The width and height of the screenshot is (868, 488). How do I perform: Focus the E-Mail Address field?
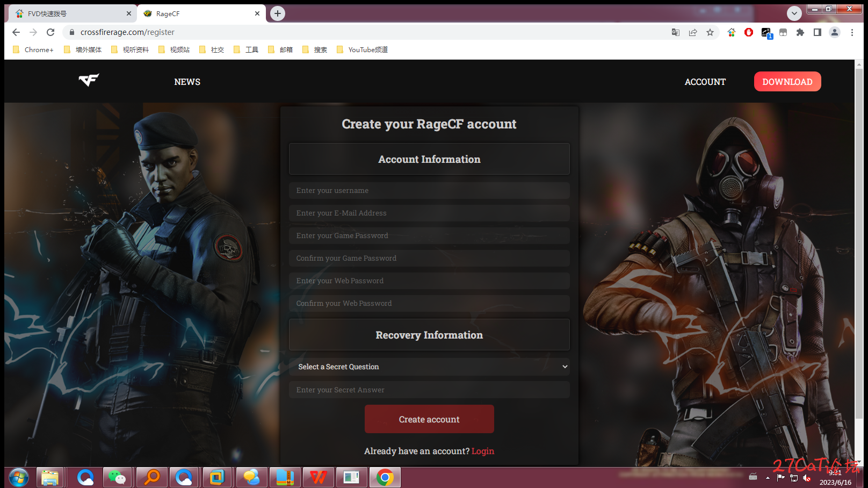coord(429,213)
